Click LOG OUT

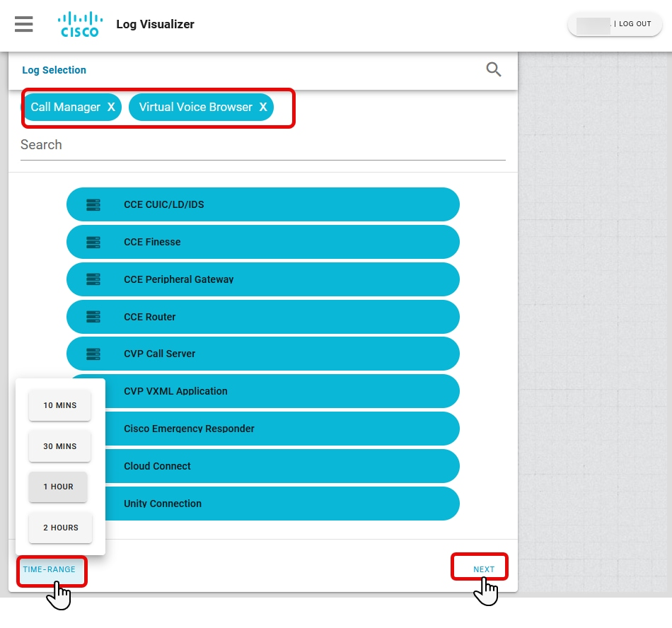click(x=633, y=23)
